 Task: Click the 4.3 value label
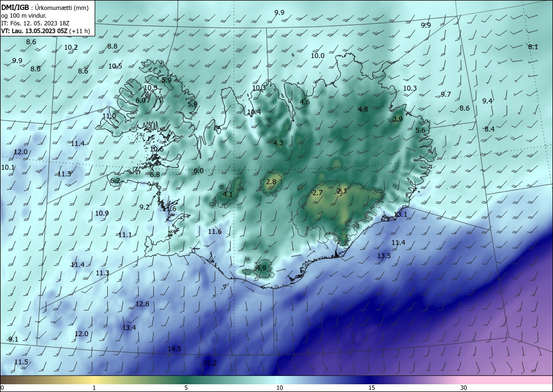click(278, 143)
